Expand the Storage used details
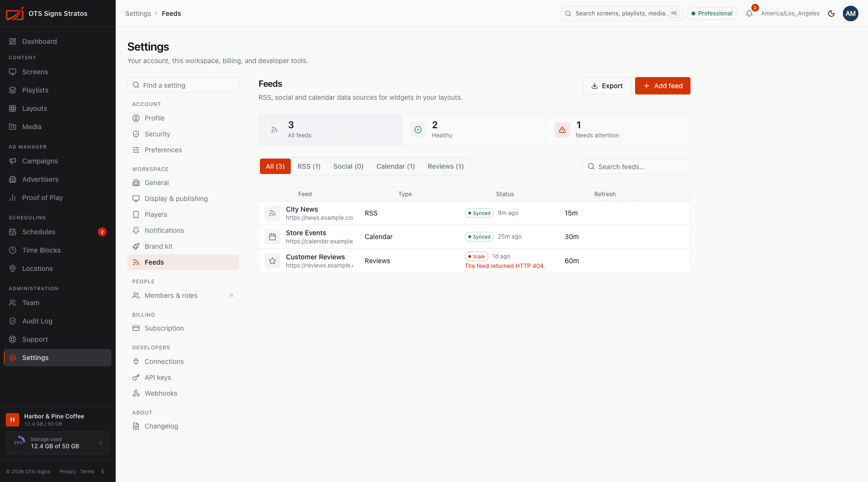 (x=57, y=443)
